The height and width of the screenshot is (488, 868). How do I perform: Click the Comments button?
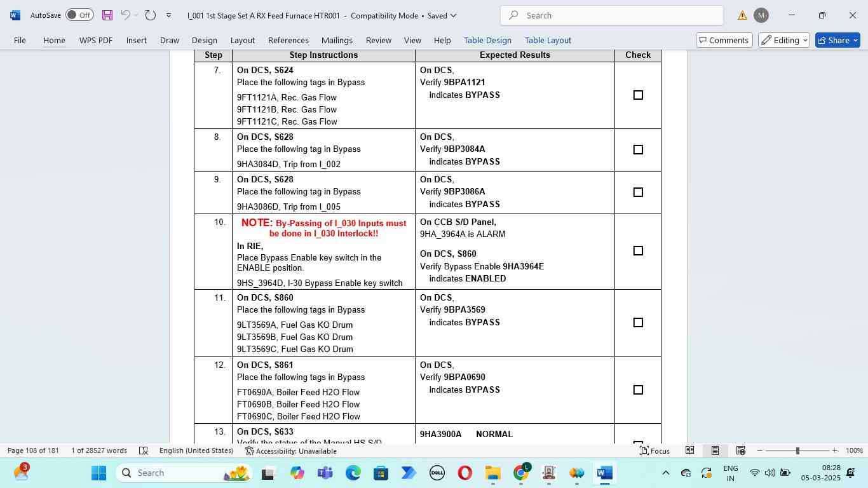pos(724,40)
